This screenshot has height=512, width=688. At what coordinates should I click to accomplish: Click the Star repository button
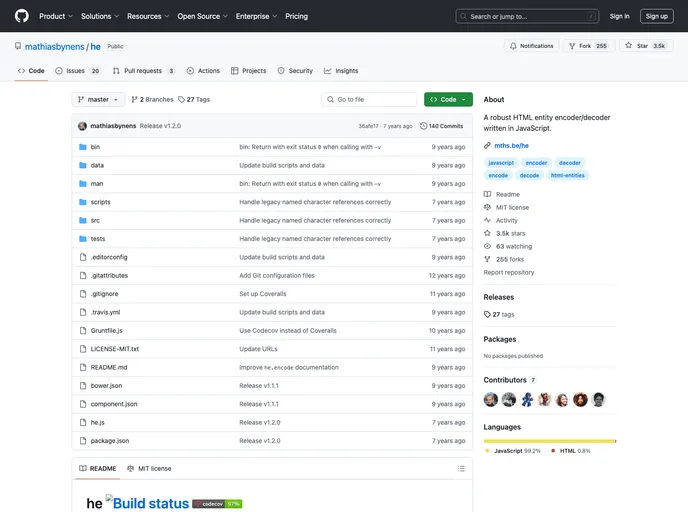[x=645, y=46]
